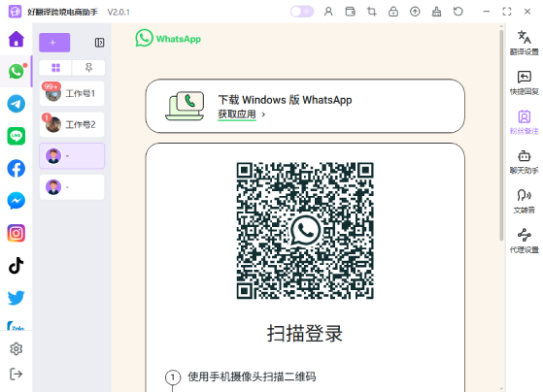Click the lock icon in title bar

pos(393,12)
